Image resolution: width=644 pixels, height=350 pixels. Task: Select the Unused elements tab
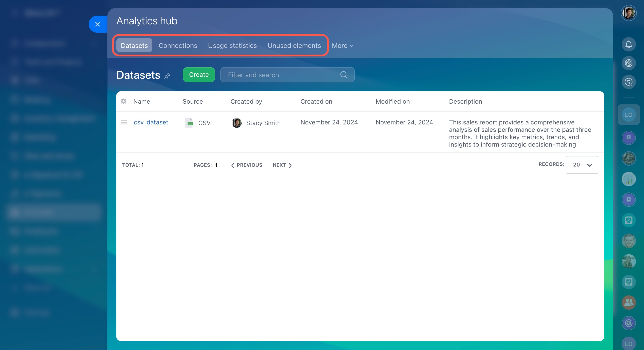tap(294, 45)
